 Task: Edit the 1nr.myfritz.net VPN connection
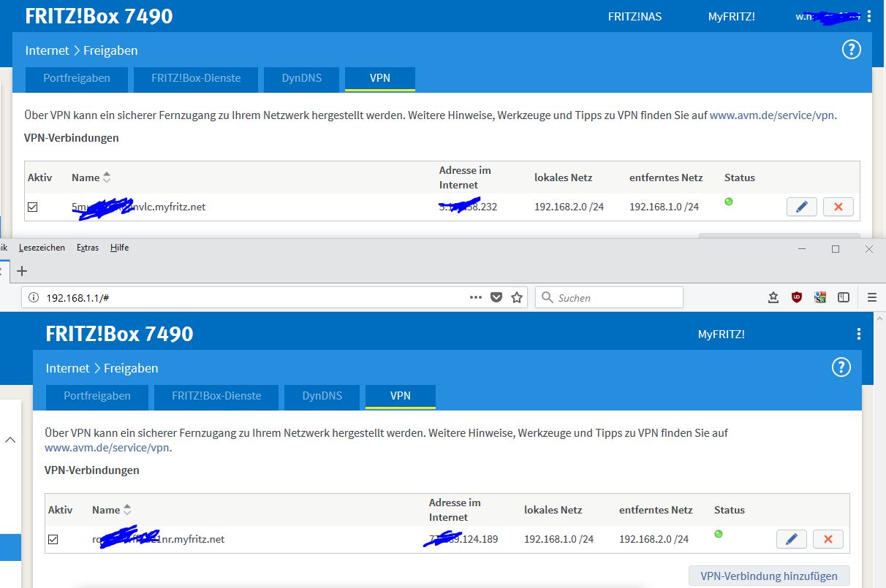[x=792, y=539]
